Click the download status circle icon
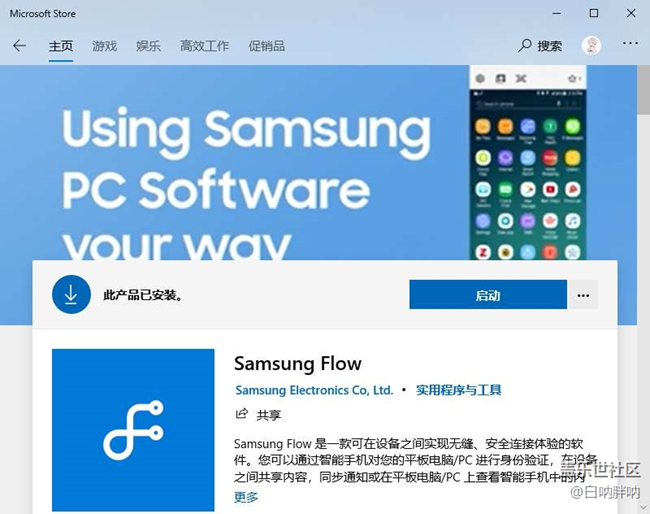650x514 pixels. [x=71, y=294]
